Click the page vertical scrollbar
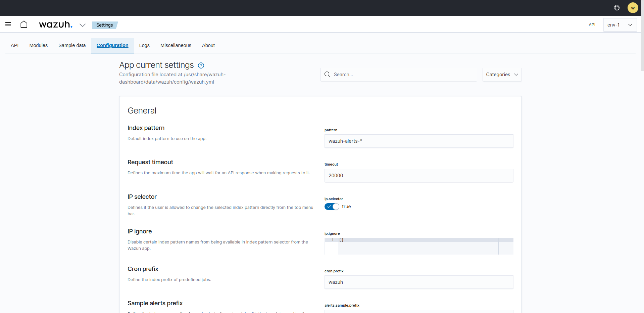 [x=642, y=35]
